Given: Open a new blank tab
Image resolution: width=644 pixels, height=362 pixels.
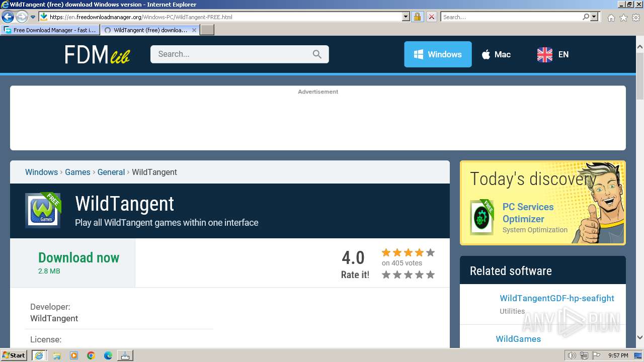Looking at the screenshot, I should coord(207,30).
